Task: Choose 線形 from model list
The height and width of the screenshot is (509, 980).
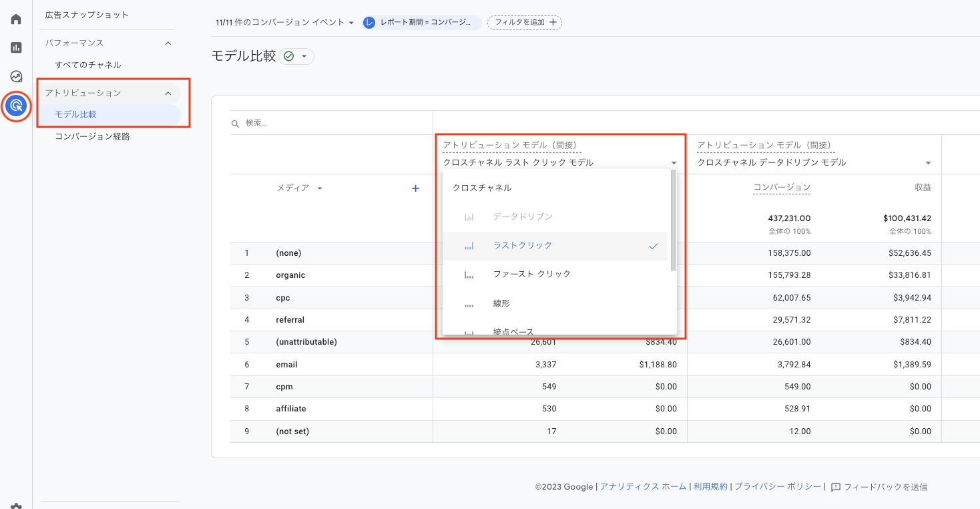Action: (x=555, y=304)
